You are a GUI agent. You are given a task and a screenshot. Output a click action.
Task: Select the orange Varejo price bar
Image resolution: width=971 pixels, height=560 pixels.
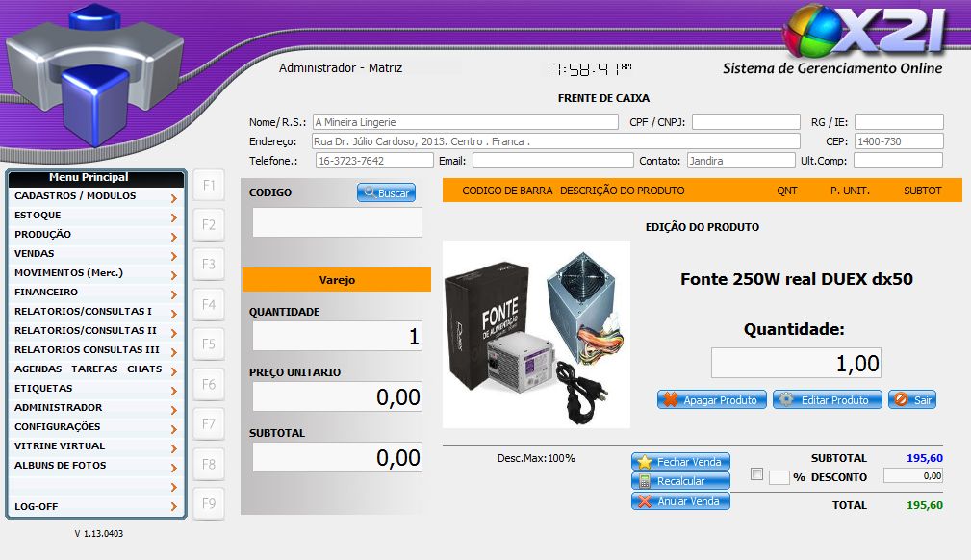pos(337,280)
